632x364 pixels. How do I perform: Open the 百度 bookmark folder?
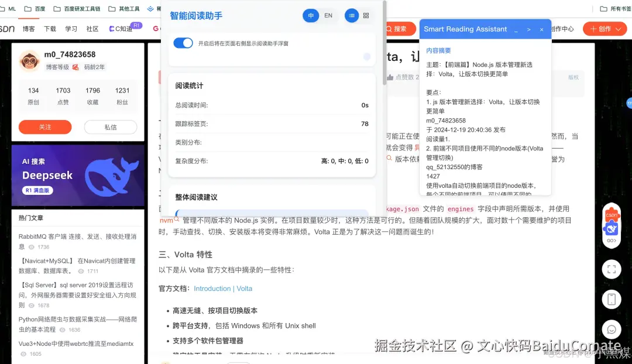pos(35,8)
